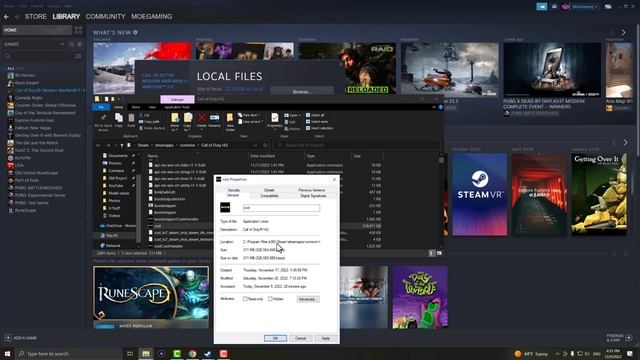The height and width of the screenshot is (360, 640).
Task: Close the cod Properties dialog
Action: [334, 179]
